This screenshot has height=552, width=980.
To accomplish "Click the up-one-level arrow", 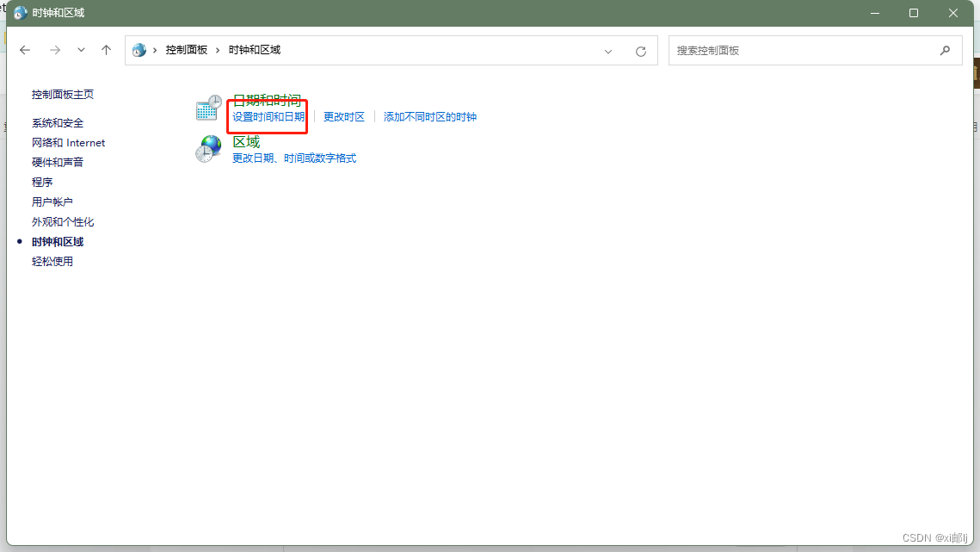I will click(x=106, y=49).
